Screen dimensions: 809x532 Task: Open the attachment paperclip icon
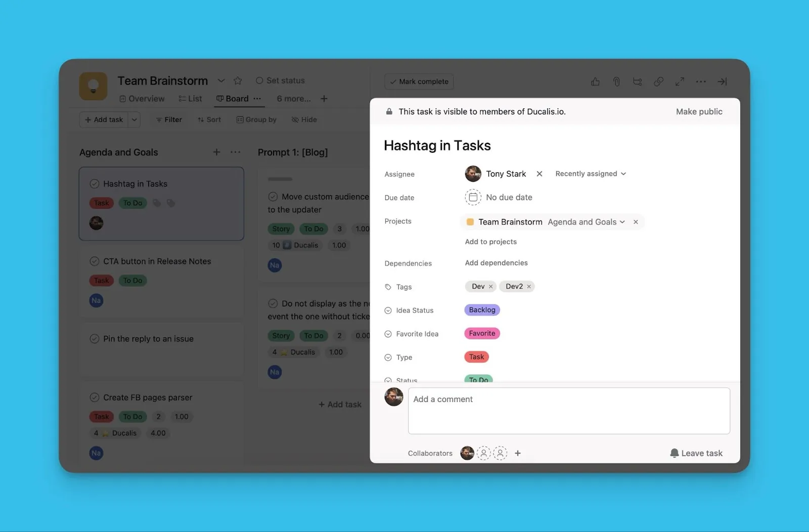point(616,81)
